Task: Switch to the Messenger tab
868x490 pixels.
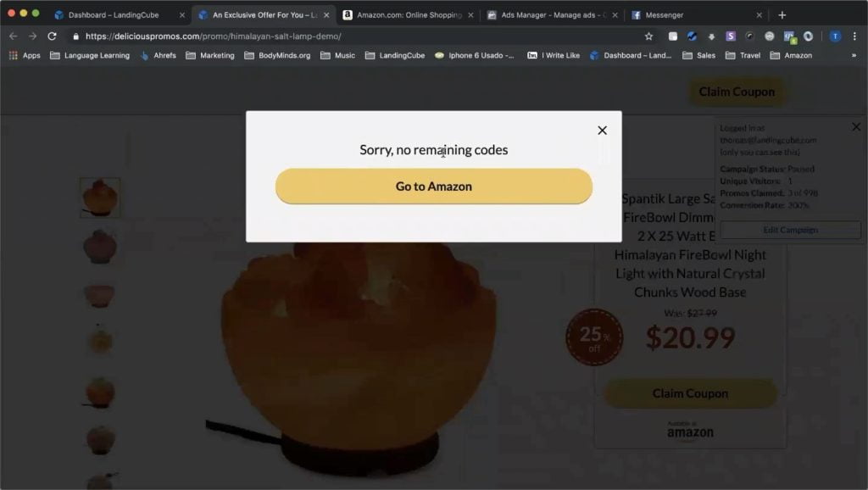Action: (x=697, y=15)
